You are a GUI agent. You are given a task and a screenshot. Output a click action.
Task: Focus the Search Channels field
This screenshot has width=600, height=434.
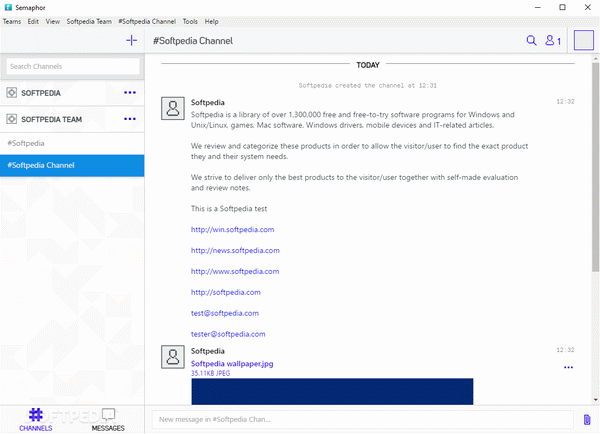click(73, 66)
